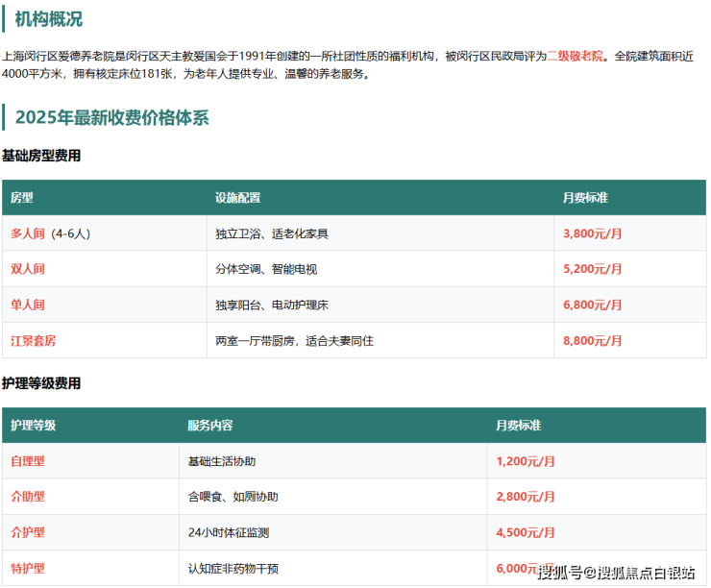
Task: Select the 介助型 care level cell
Action: [28, 497]
